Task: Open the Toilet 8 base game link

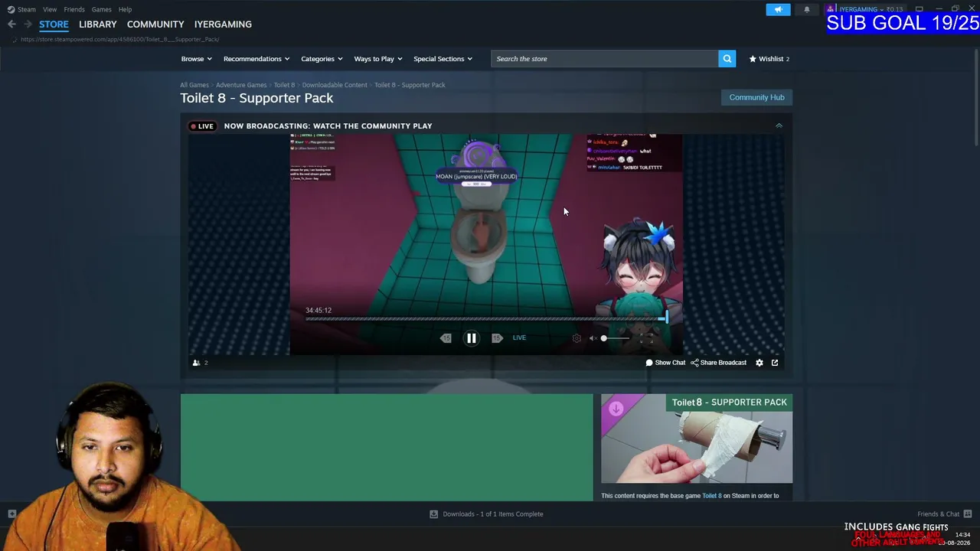Action: [712, 496]
